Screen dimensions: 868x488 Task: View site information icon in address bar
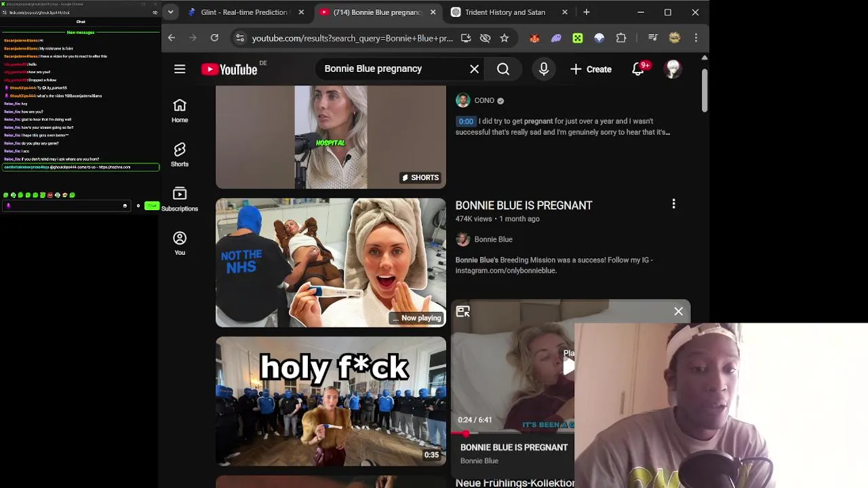(239, 38)
